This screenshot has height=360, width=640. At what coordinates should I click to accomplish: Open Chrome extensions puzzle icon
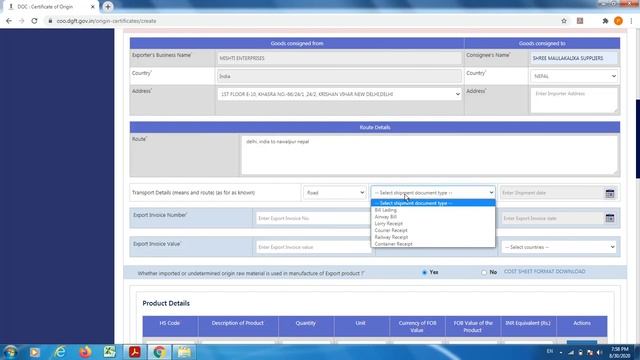pos(605,21)
